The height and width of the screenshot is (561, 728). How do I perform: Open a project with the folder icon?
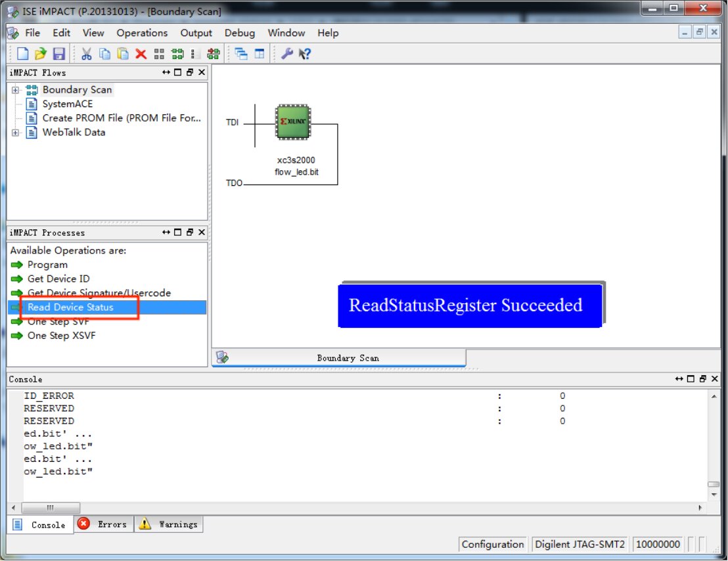[40, 54]
